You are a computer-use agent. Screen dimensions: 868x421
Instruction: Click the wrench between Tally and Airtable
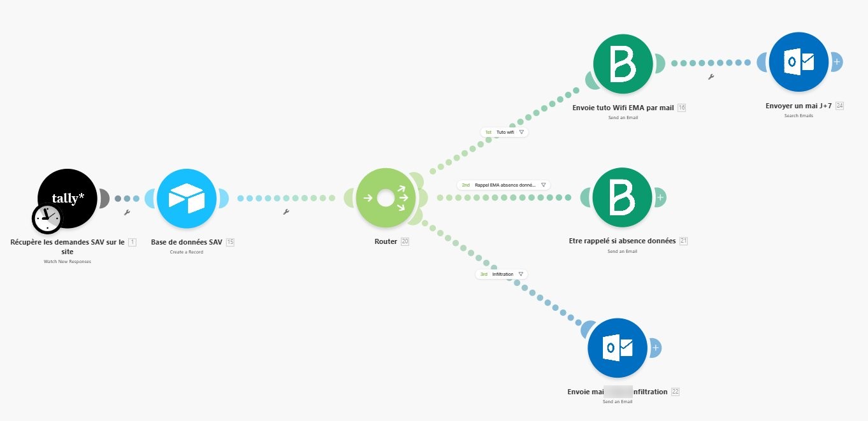pos(126,212)
